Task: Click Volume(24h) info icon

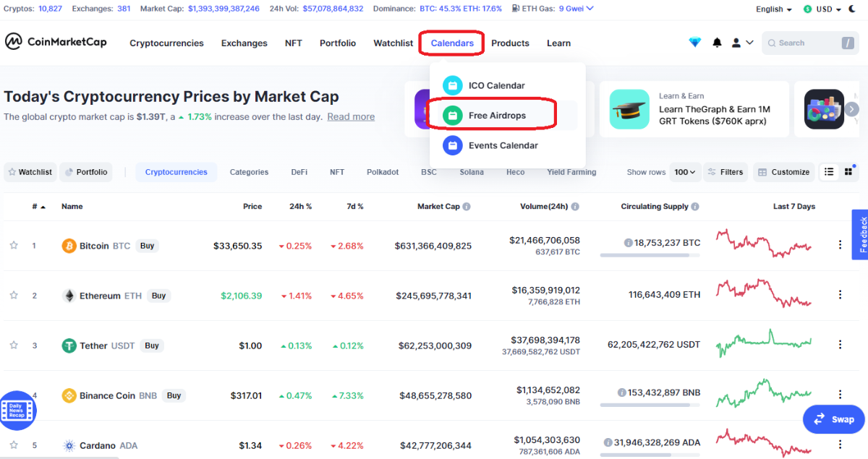Action: tap(575, 207)
